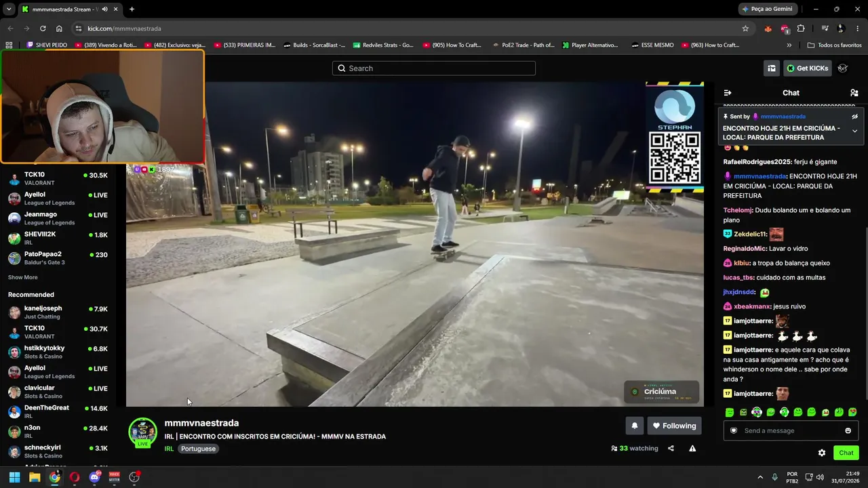The image size is (868, 488).
Task: Open hstikkytokky channel in sidebar
Action: pyautogui.click(x=58, y=352)
